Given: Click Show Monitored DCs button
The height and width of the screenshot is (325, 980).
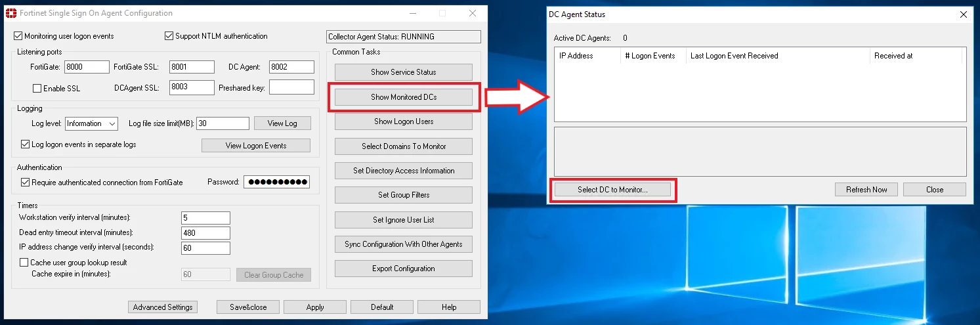Looking at the screenshot, I should 404,97.
